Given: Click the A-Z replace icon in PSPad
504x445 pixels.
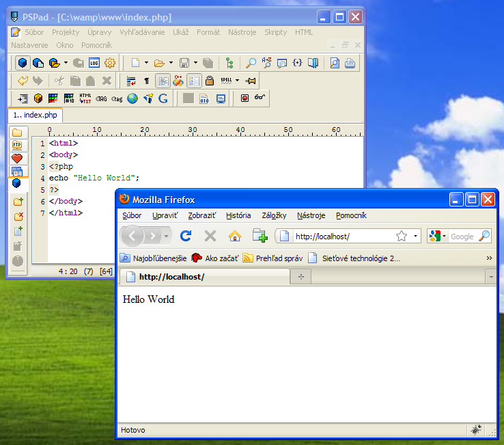Looking at the screenshot, I should (266, 63).
